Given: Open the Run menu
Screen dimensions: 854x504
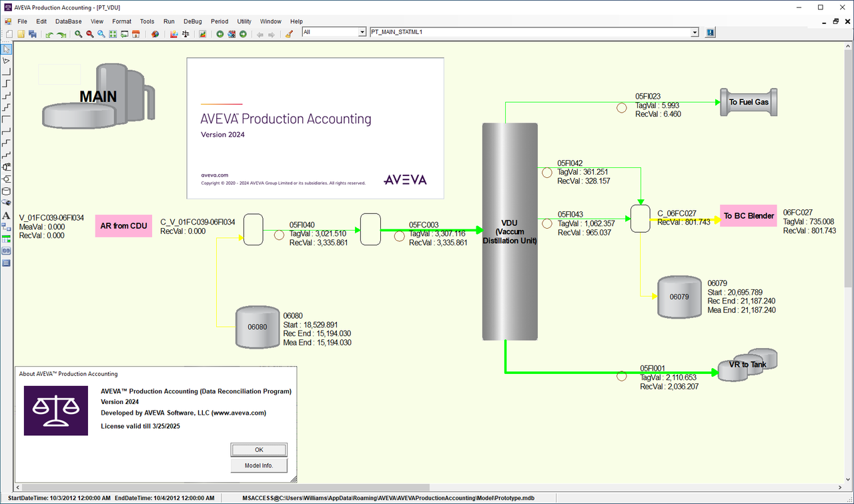Looking at the screenshot, I should pos(169,21).
